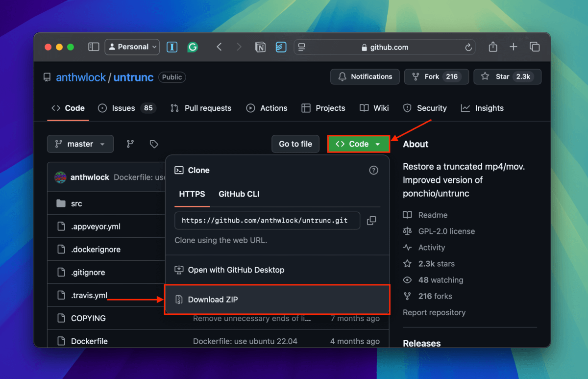Viewport: 588px width, 379px height.
Task: Click the clone URL text field
Action: pyautogui.click(x=267, y=221)
